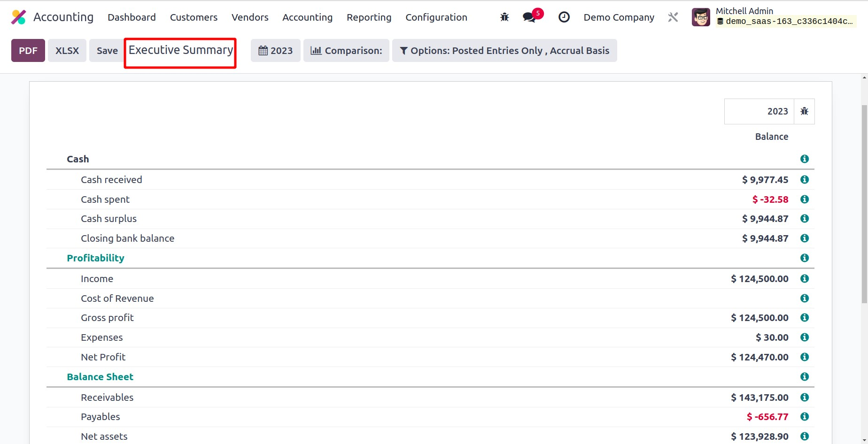Open the Configuration menu
This screenshot has width=868, height=444.
(x=436, y=17)
